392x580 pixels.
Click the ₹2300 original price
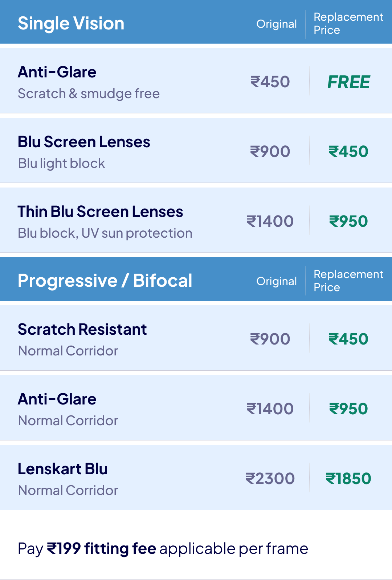coord(270,479)
